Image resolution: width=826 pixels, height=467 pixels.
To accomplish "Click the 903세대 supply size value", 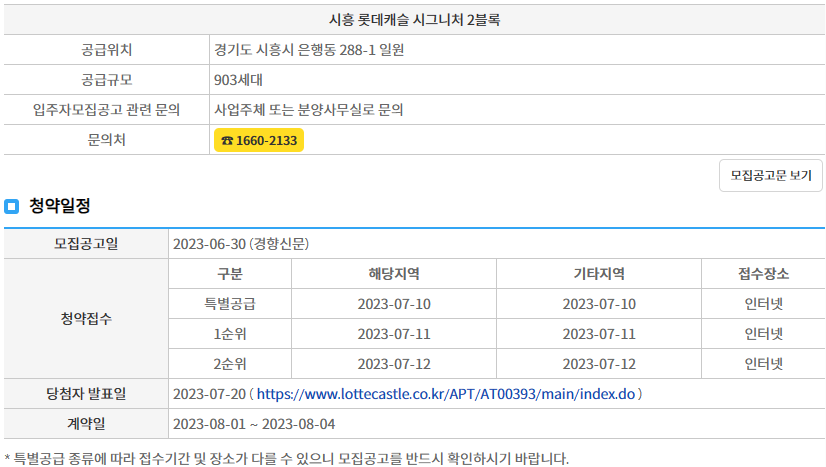I will coord(238,80).
